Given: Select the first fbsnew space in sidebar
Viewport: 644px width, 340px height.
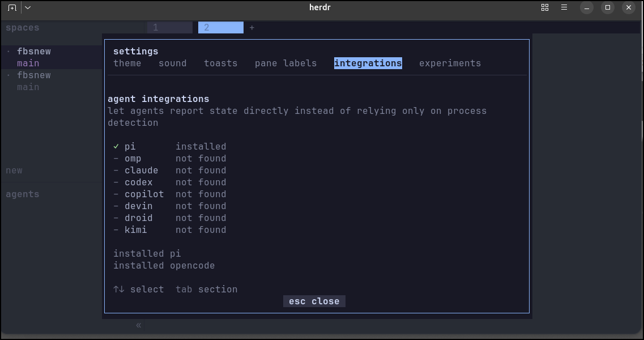Looking at the screenshot, I should point(33,52).
